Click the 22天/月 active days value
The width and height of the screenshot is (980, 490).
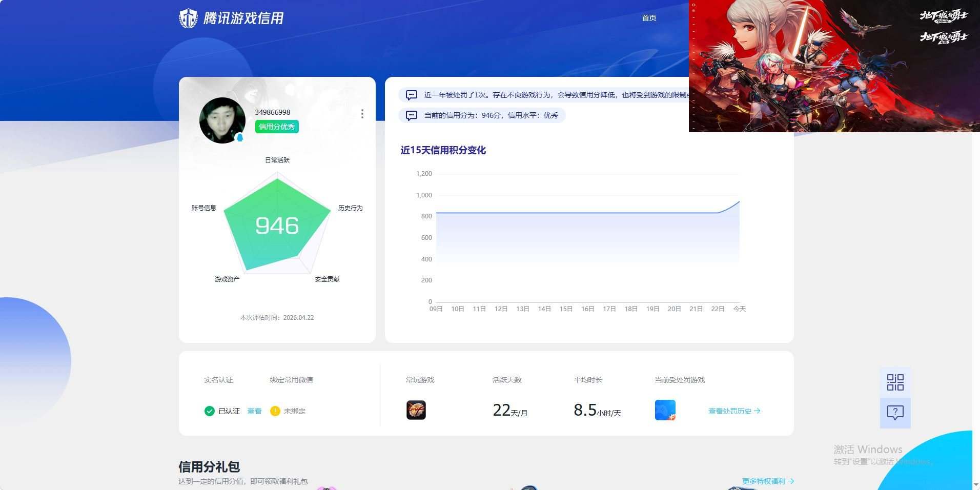click(x=510, y=411)
